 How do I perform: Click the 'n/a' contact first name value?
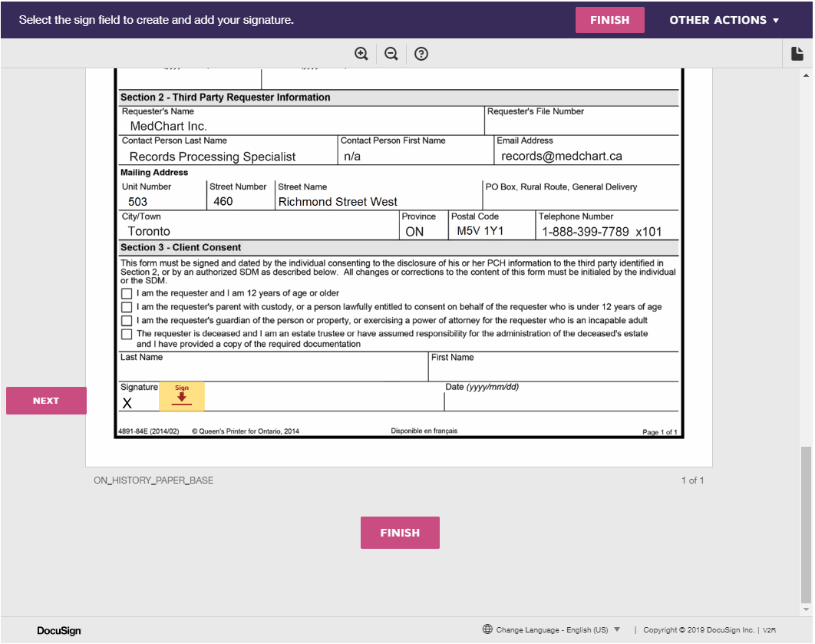pyautogui.click(x=352, y=156)
